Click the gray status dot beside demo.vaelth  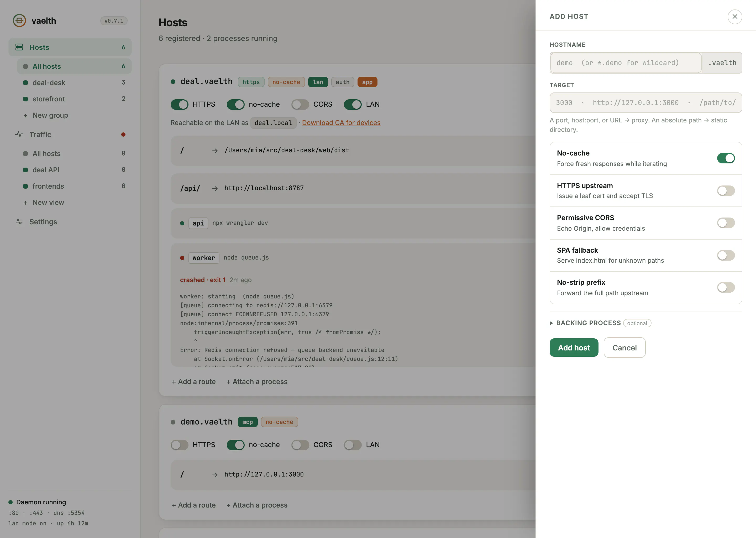[x=173, y=422]
